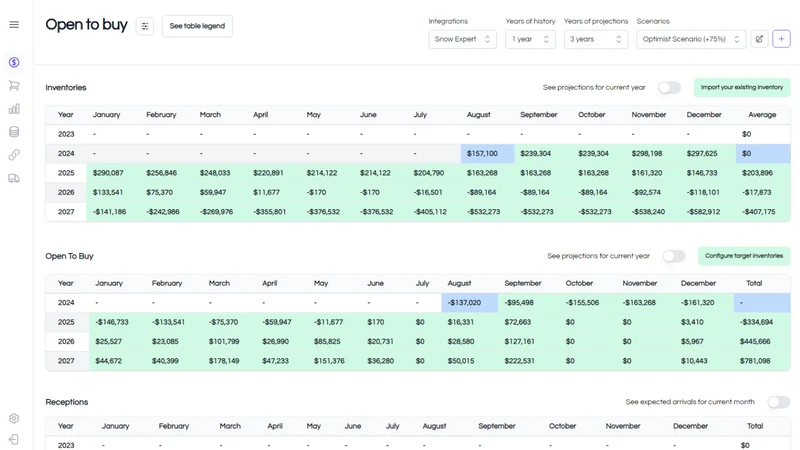This screenshot has width=800, height=450.
Task: Open the Scenarios Optimist Scenario dropdown
Action: 691,39
